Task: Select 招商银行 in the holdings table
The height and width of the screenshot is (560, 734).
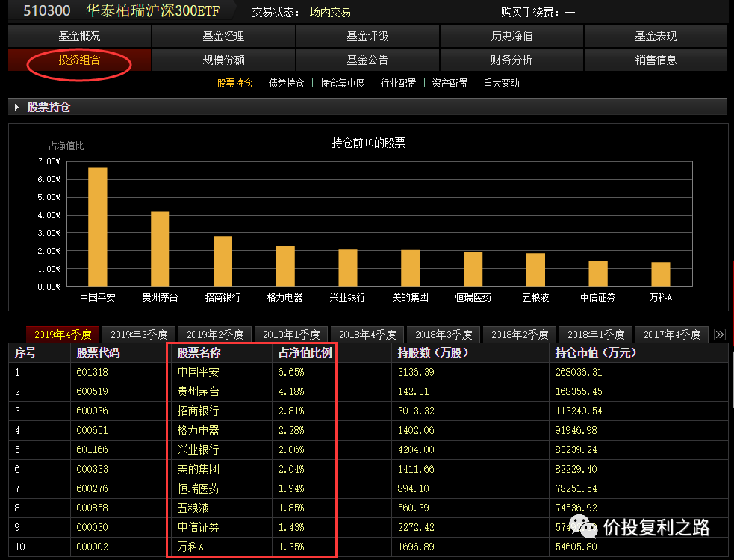Action: (198, 411)
